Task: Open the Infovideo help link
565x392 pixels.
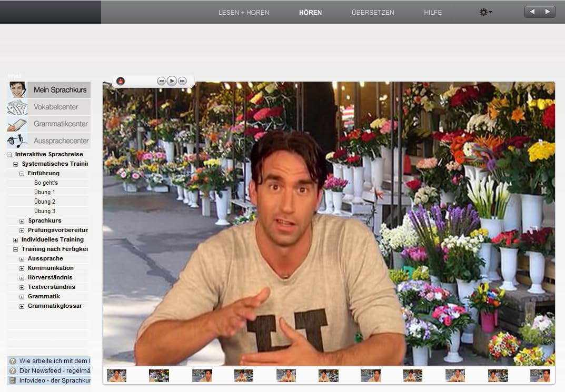Action: pyautogui.click(x=54, y=380)
